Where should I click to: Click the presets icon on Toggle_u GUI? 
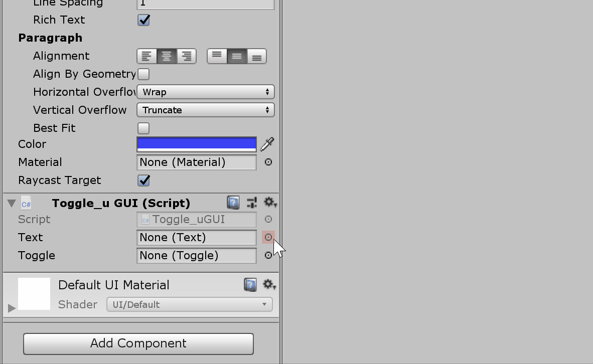(252, 203)
